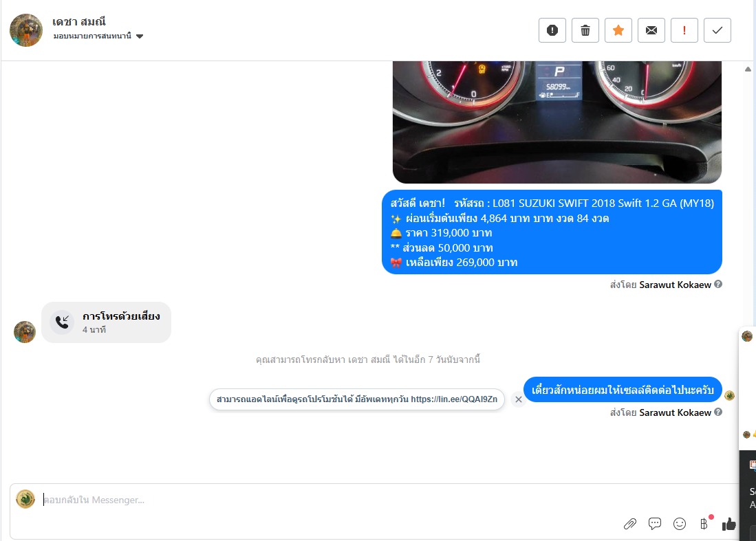Open the voice call message bubble
The width and height of the screenshot is (756, 541).
point(106,322)
